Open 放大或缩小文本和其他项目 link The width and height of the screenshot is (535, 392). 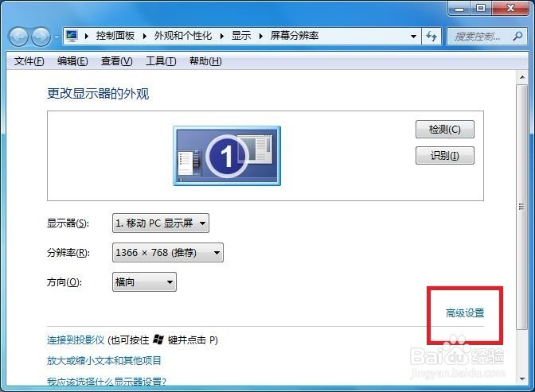[x=104, y=361]
